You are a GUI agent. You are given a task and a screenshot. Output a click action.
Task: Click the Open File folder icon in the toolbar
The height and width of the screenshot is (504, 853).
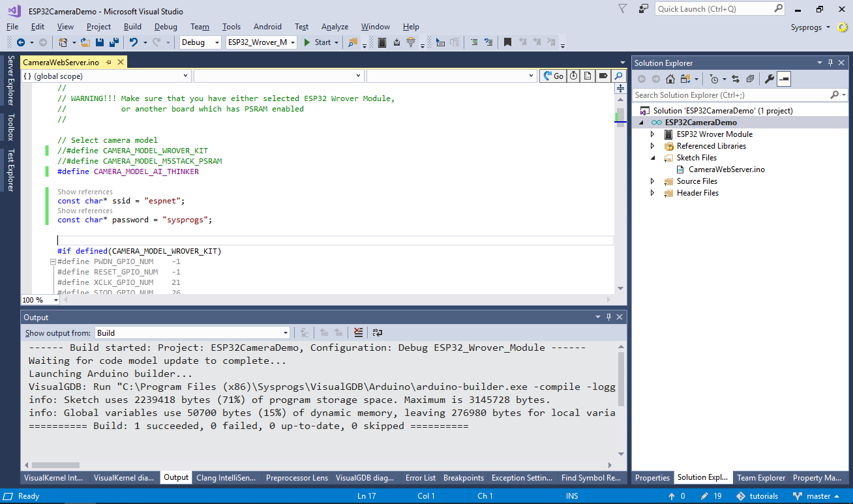pos(85,42)
